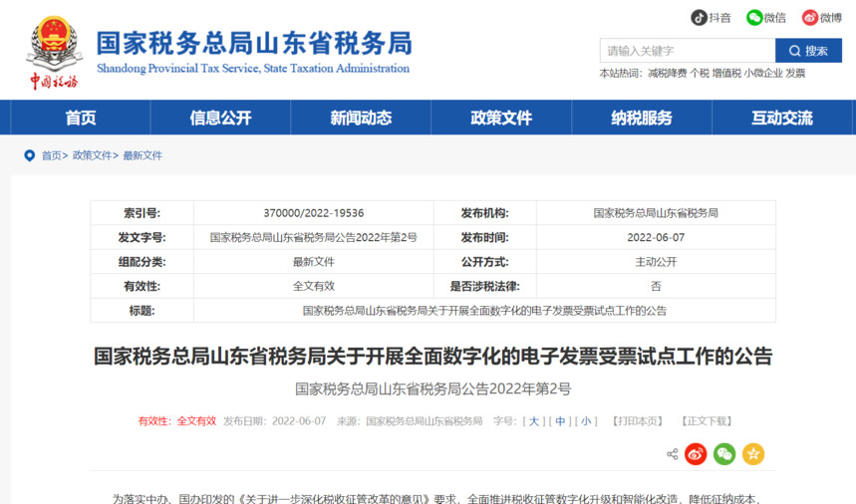The width and height of the screenshot is (856, 504).
Task: Open the Douyin (抖音) icon in header
Action: coord(700,18)
